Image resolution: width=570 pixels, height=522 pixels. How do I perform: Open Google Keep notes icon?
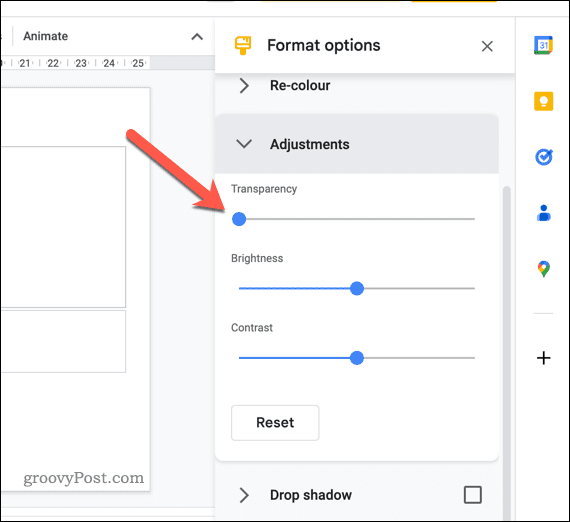pos(543,101)
